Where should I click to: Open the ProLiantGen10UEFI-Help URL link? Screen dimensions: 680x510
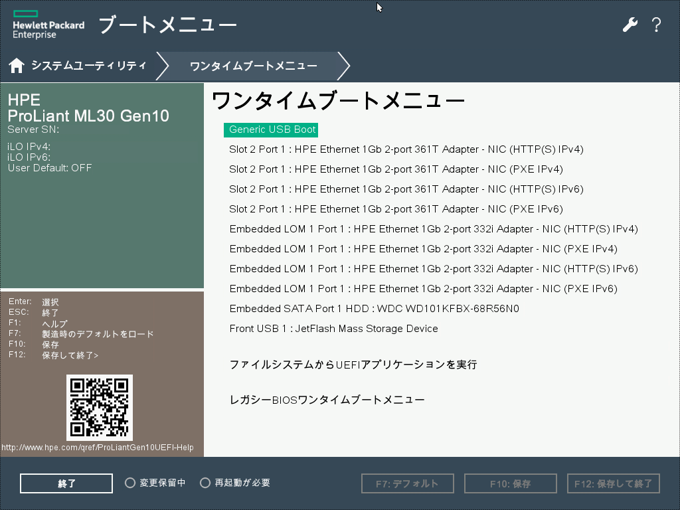coord(98,447)
